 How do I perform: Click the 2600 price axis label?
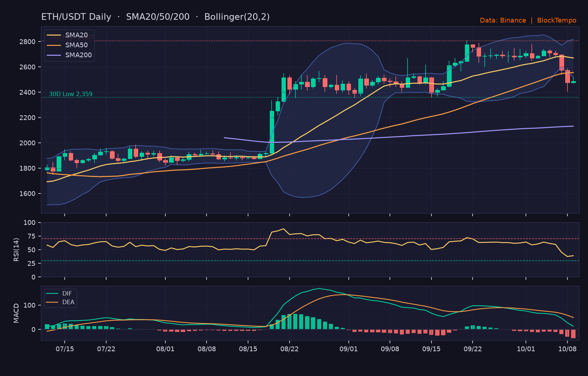(x=28, y=67)
